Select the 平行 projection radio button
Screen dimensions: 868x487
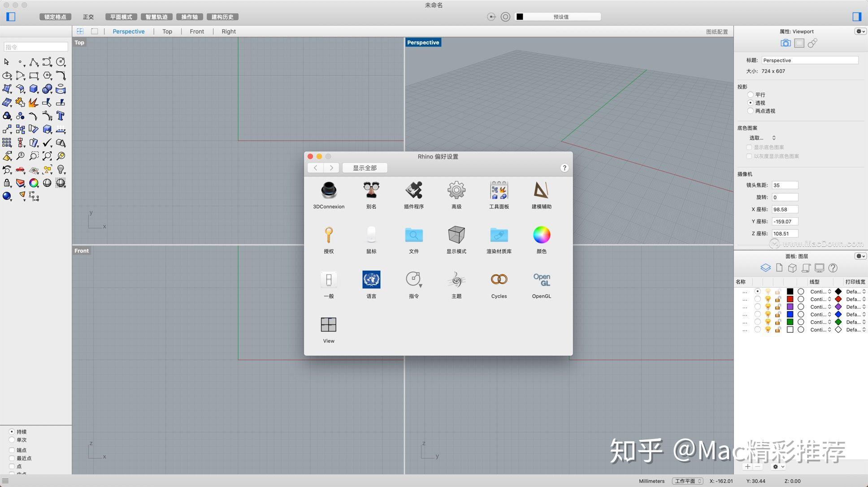pyautogui.click(x=751, y=95)
